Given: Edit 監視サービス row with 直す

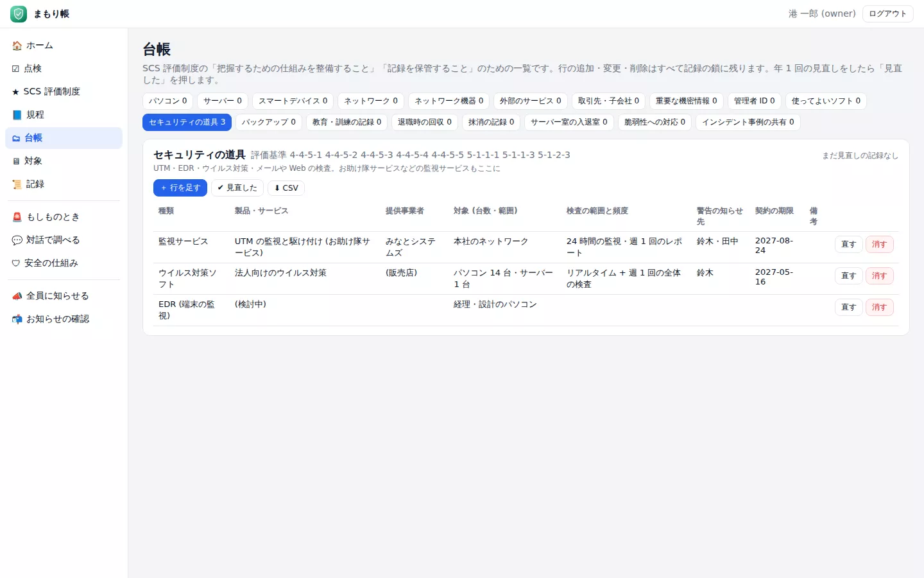Looking at the screenshot, I should (x=848, y=244).
